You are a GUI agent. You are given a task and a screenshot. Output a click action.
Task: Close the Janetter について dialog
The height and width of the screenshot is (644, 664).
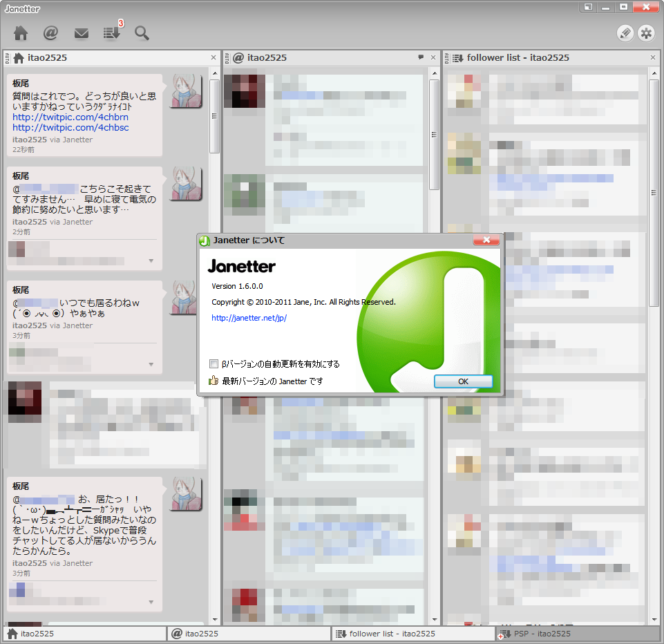tap(486, 240)
